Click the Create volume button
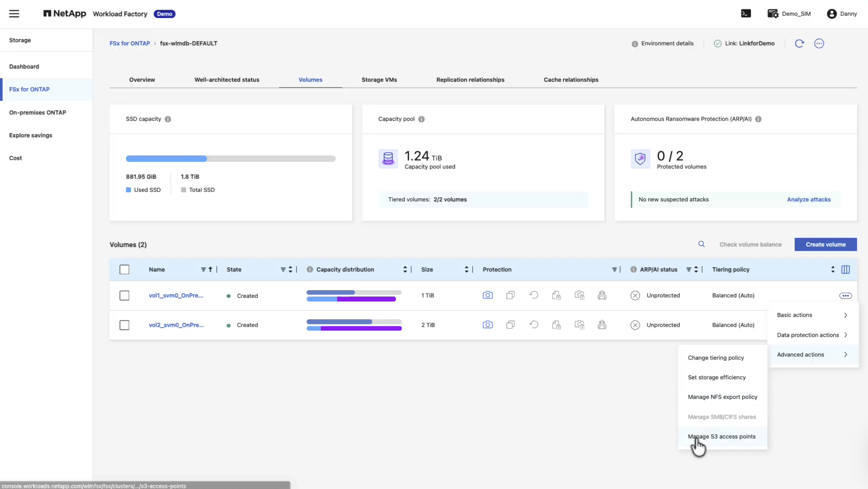This screenshot has width=868, height=489. (825, 244)
